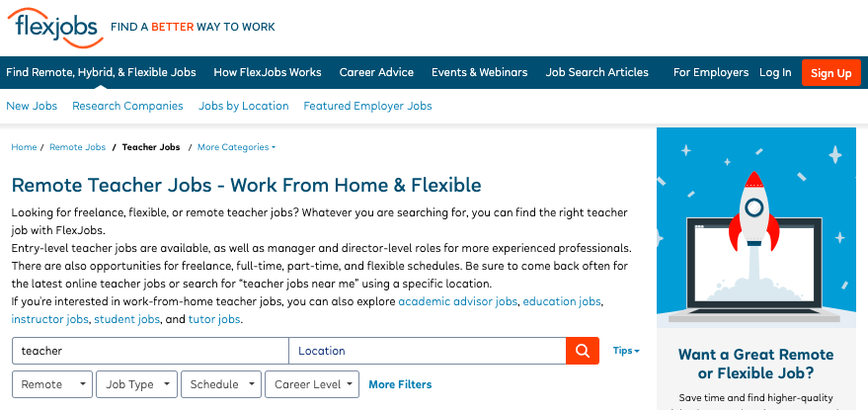Expand the Tips dropdown
Screen dimensions: 868x410
626,351
